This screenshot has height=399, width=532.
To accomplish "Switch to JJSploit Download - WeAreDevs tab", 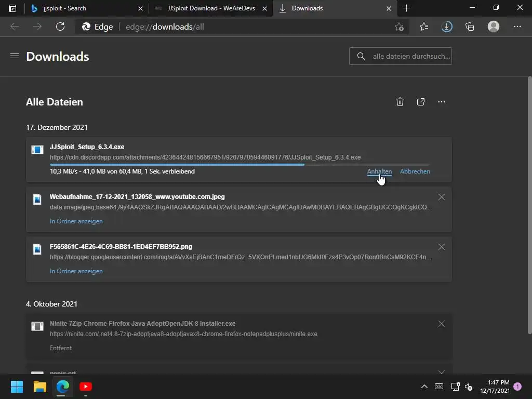I will pyautogui.click(x=210, y=8).
